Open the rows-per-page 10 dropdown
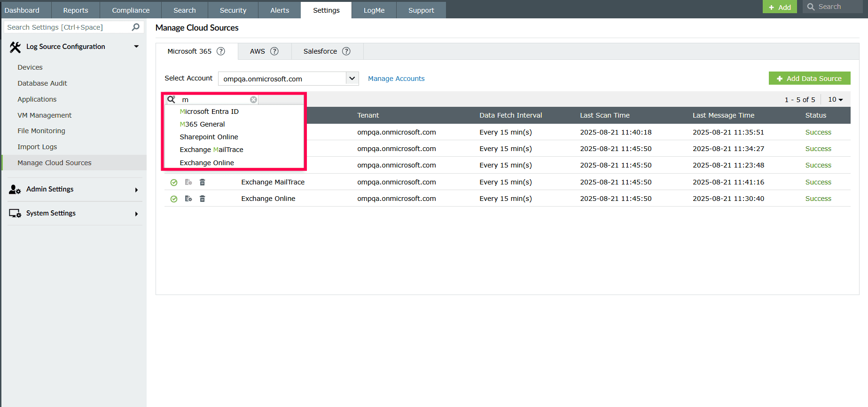 point(836,99)
